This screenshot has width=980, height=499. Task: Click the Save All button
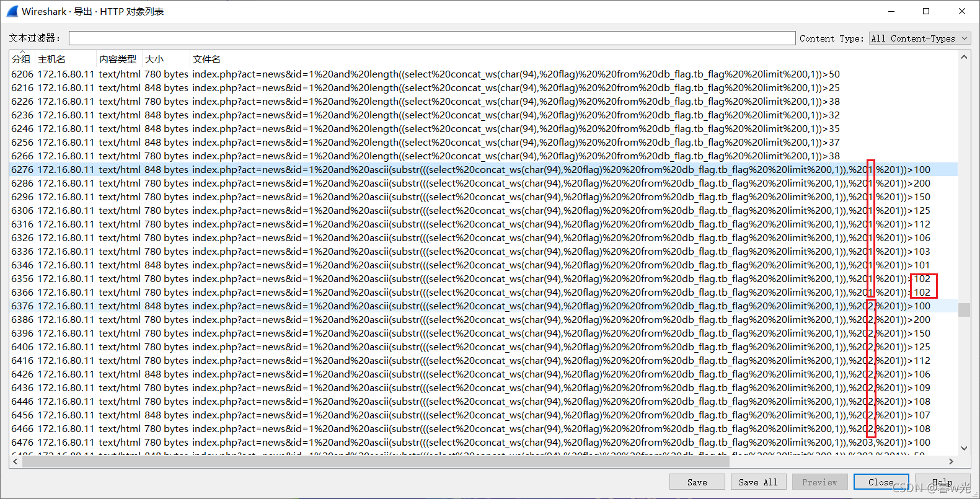(759, 482)
